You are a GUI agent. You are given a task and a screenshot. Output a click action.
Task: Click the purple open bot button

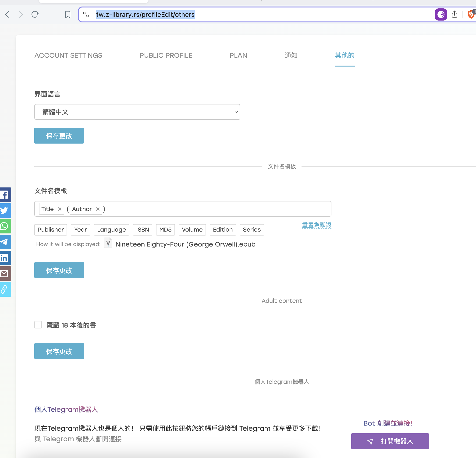(x=390, y=441)
